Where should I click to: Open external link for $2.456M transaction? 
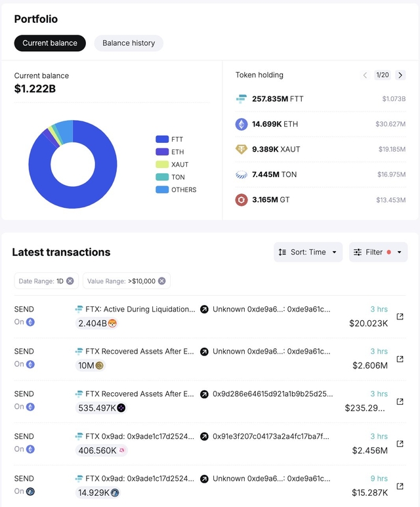click(x=400, y=444)
